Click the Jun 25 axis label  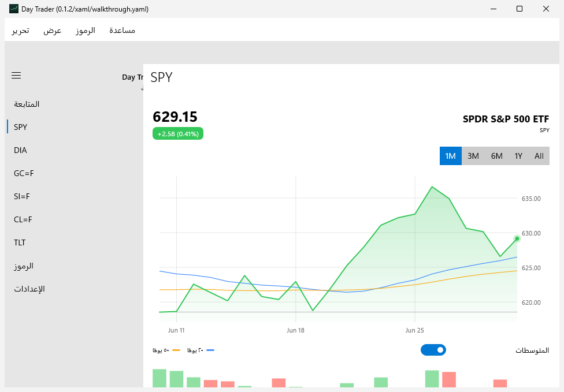(x=415, y=330)
